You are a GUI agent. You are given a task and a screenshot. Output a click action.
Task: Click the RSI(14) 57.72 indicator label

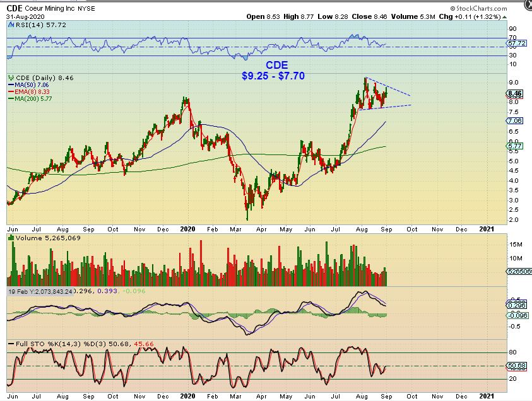coord(41,25)
